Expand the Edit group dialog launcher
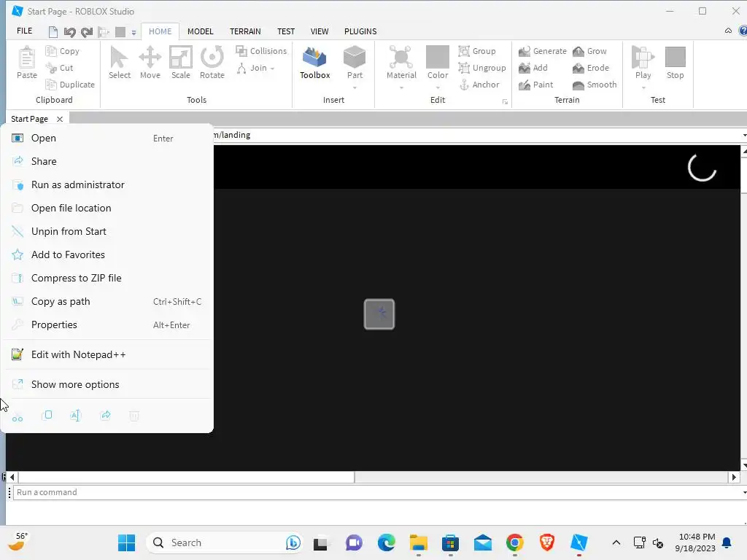This screenshot has height=560, width=747. tap(505, 102)
